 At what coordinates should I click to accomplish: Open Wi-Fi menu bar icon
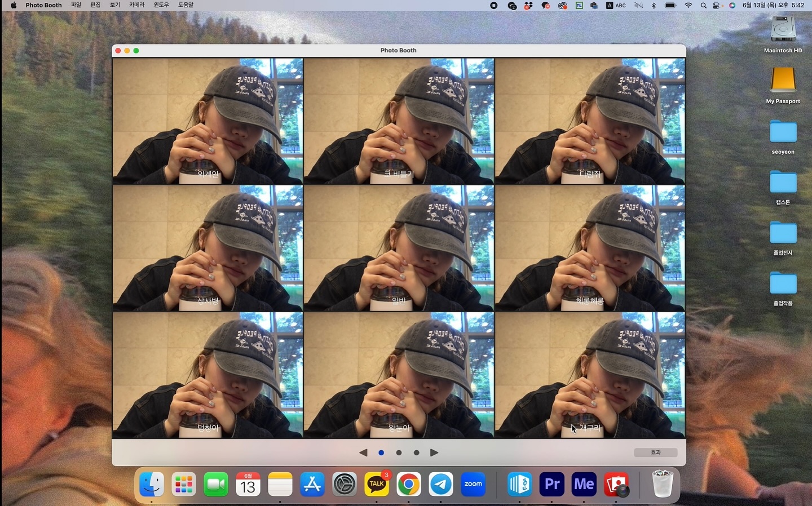(689, 5)
